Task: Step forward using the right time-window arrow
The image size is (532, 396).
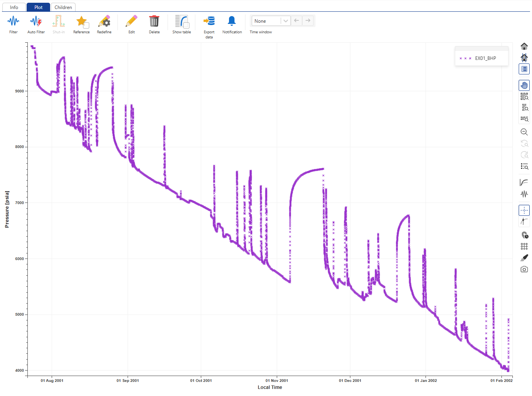Action: tap(308, 21)
